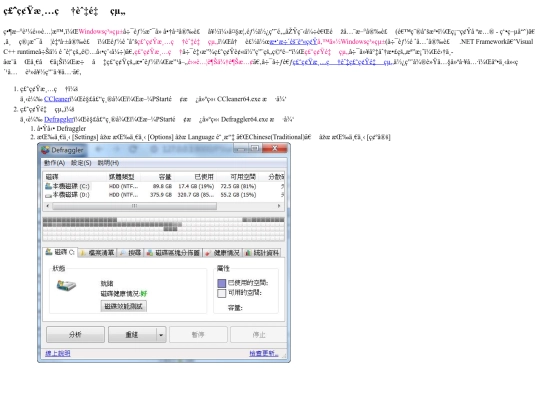
Task: Click the 可用的空間 white color swatch
Action: click(x=222, y=293)
